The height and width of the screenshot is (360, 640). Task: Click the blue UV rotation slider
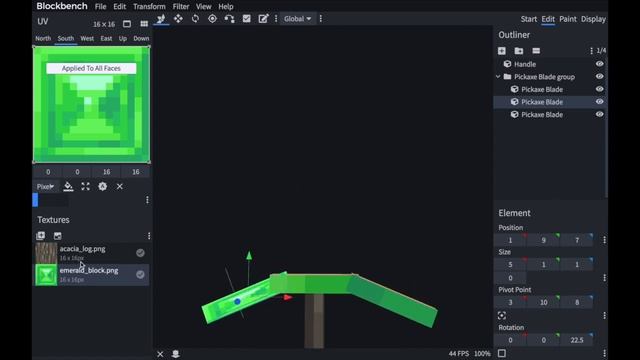(35, 200)
